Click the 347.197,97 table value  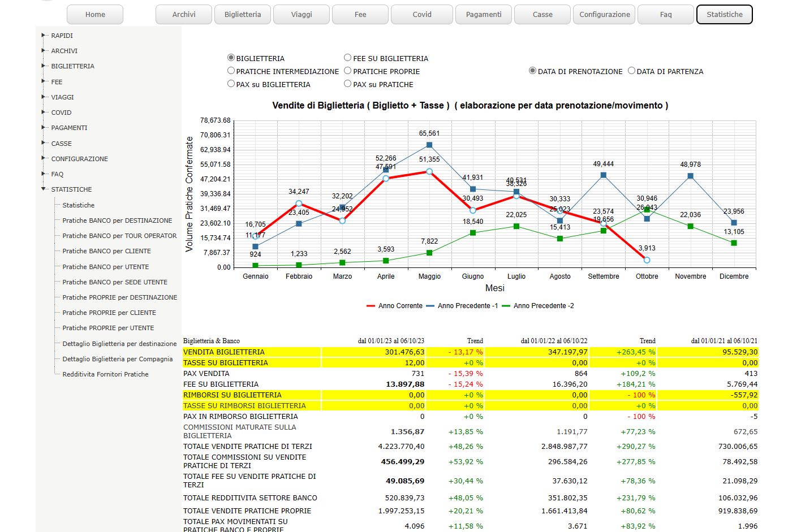click(568, 352)
